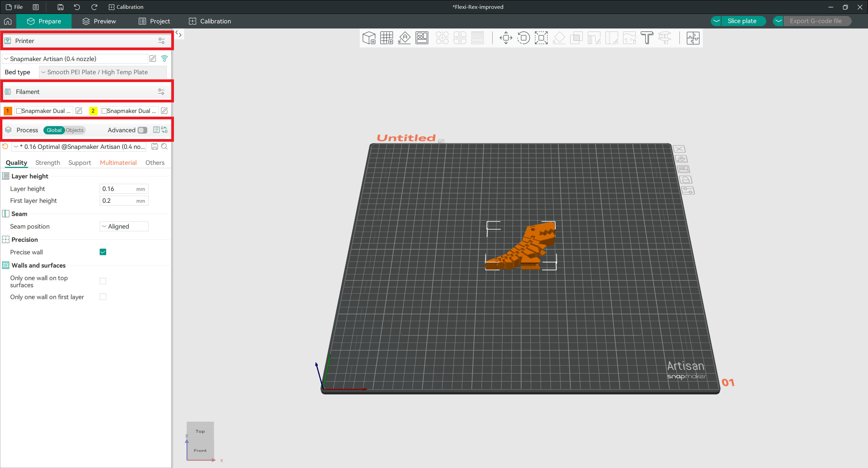Open the Bed type dropdown
Viewport: 868px width, 468px height.
[102, 72]
